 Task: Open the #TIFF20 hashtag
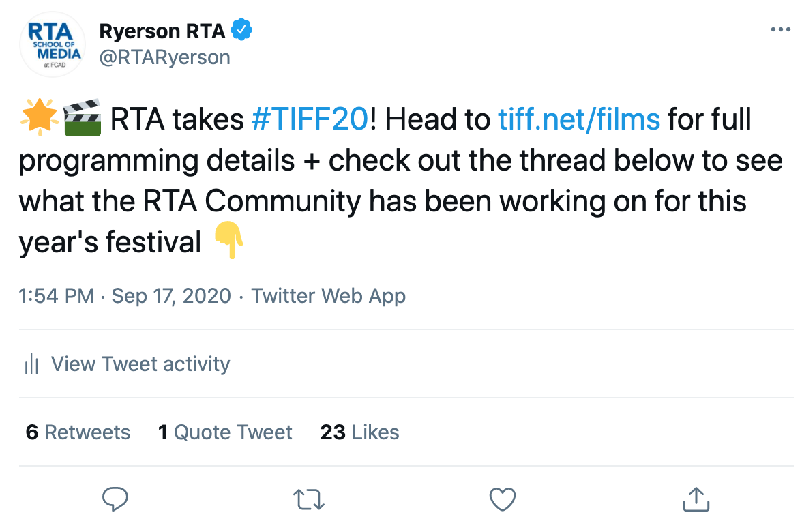(x=310, y=120)
